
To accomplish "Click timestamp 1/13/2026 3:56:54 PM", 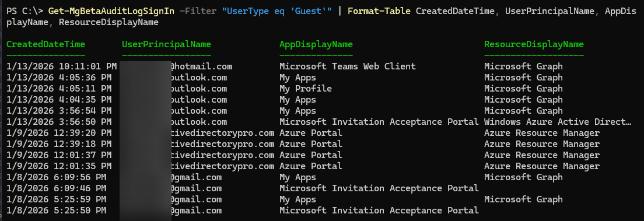I will 59,111.
